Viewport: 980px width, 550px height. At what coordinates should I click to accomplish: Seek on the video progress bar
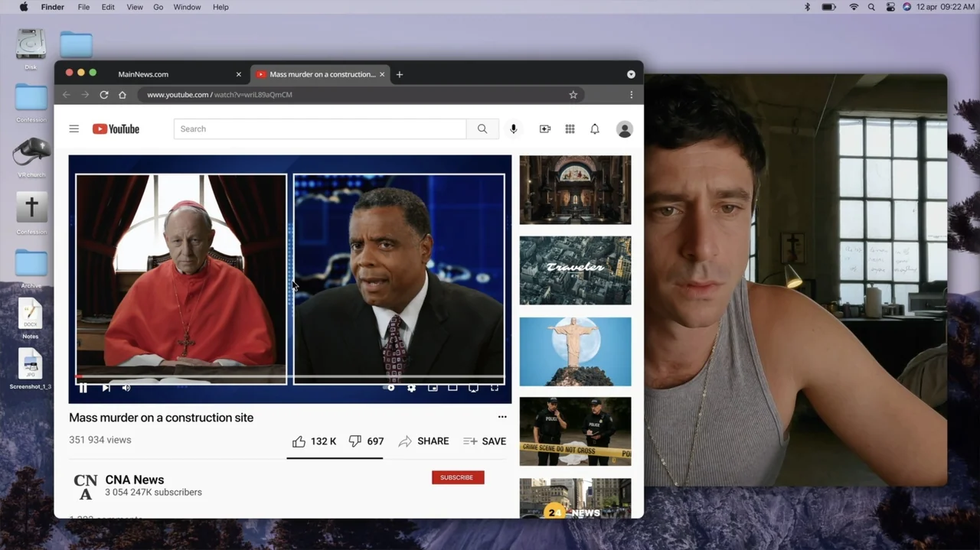coord(290,377)
